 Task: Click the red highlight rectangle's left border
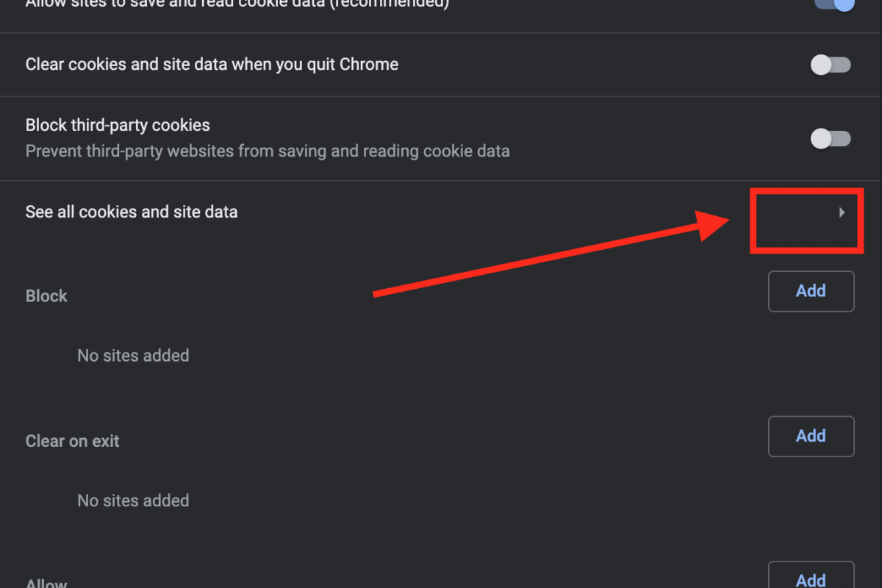(753, 220)
